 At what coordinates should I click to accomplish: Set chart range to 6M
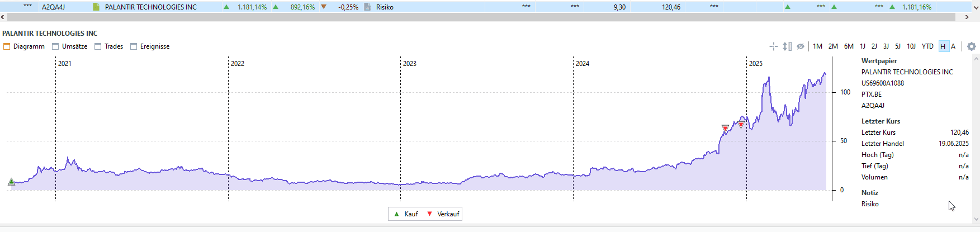[849, 46]
